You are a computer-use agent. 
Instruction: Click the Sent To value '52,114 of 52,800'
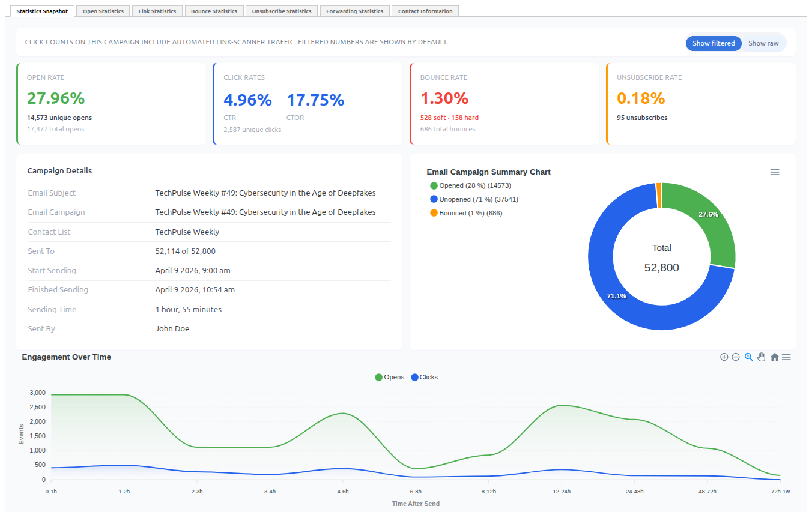click(185, 251)
